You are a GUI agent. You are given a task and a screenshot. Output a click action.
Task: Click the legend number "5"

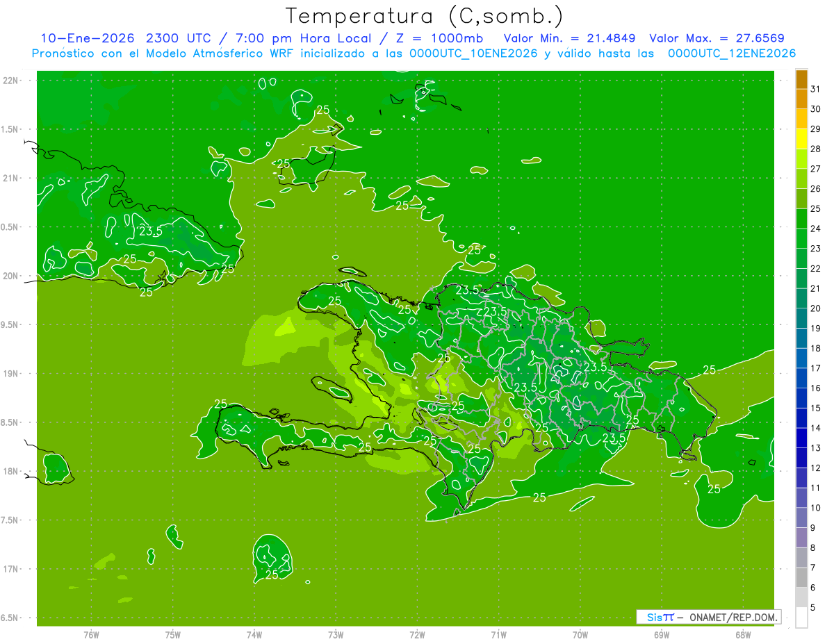pyautogui.click(x=814, y=607)
